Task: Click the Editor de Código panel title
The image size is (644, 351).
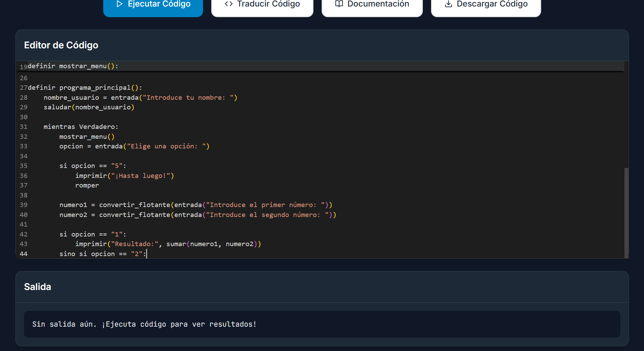Action: click(x=61, y=45)
